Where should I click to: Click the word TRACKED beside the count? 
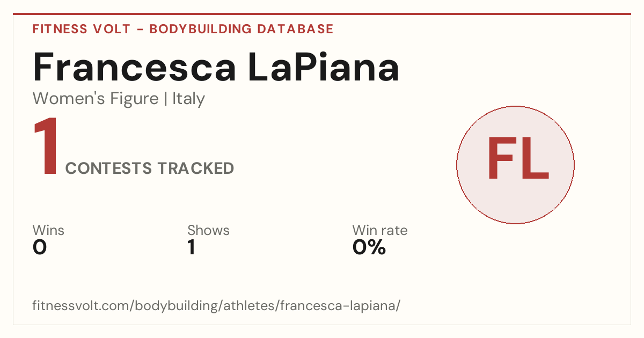pyautogui.click(x=195, y=168)
